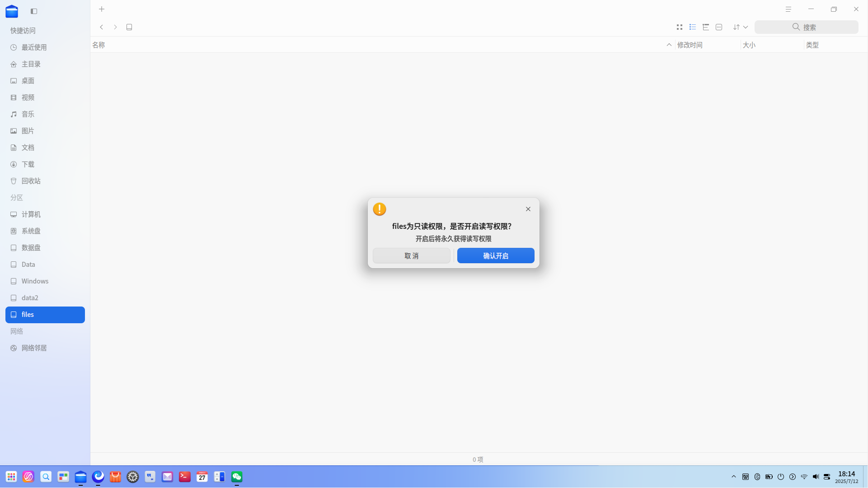Toggle the sidebar panel icon
This screenshot has height=488, width=868.
point(34,11)
